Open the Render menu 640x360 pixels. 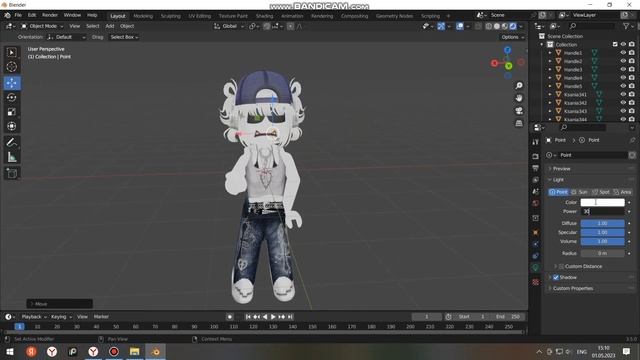pyautogui.click(x=50, y=15)
